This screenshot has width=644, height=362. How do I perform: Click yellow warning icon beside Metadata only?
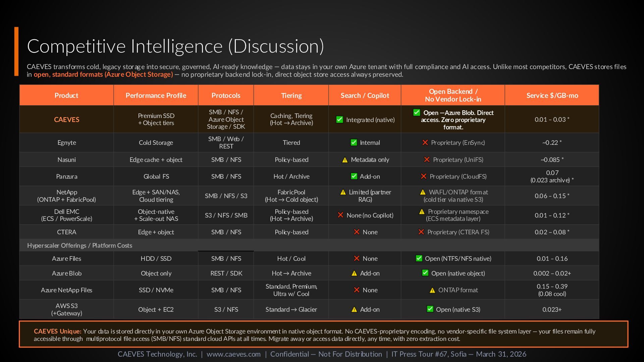pyautogui.click(x=345, y=160)
